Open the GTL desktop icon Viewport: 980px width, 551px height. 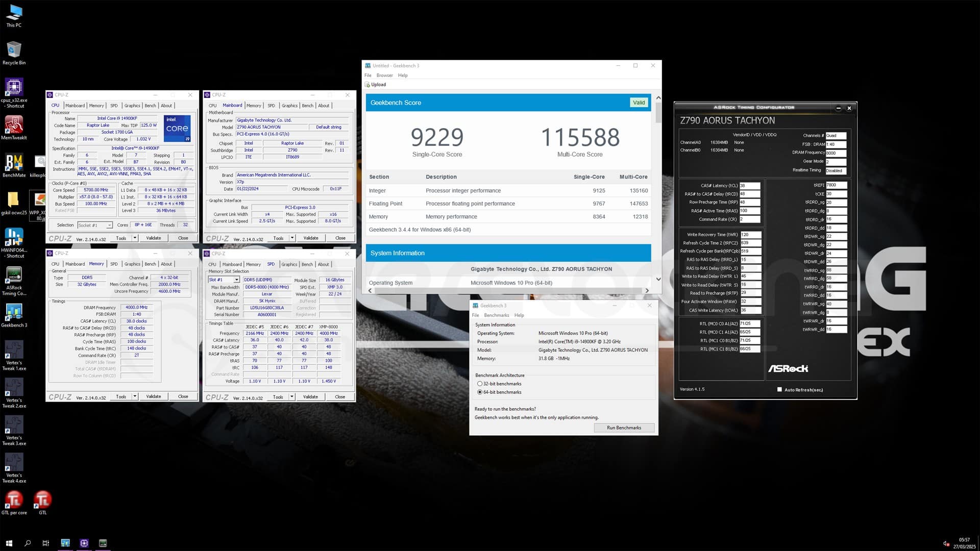42,503
